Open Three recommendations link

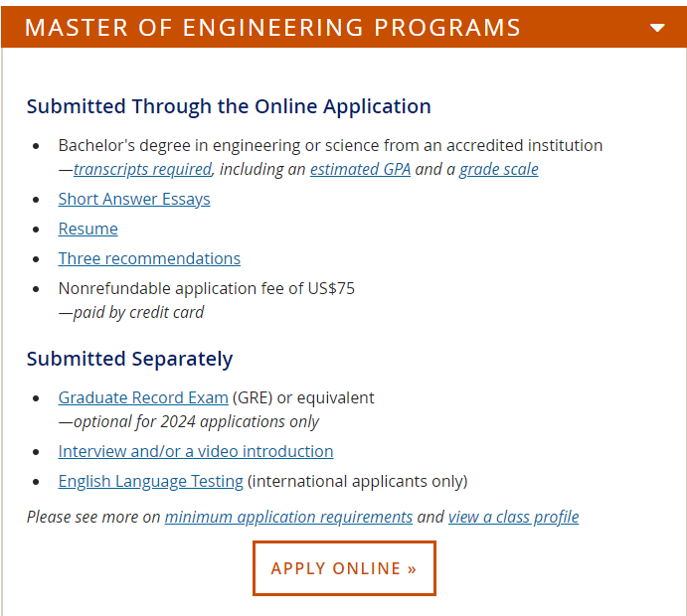(x=149, y=258)
